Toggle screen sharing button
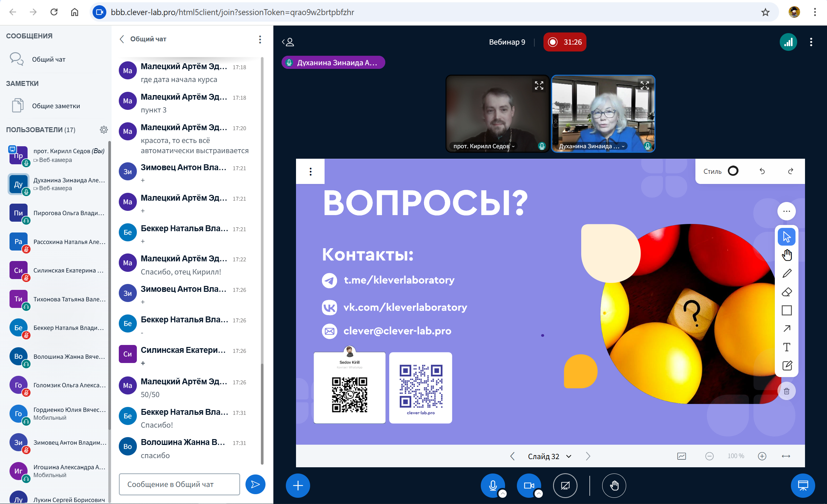Screen dimensions: 827x504 pyautogui.click(x=565, y=485)
